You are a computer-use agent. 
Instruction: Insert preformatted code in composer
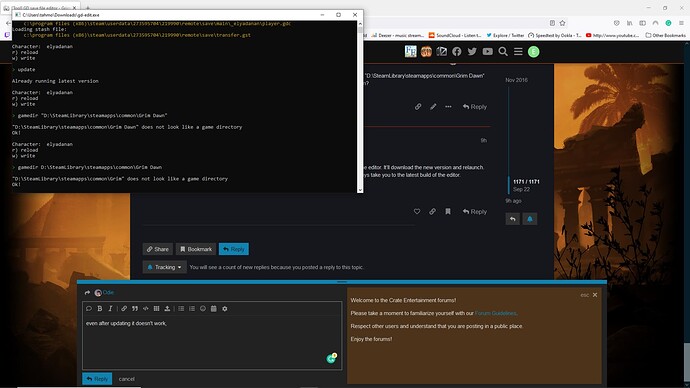(146, 309)
